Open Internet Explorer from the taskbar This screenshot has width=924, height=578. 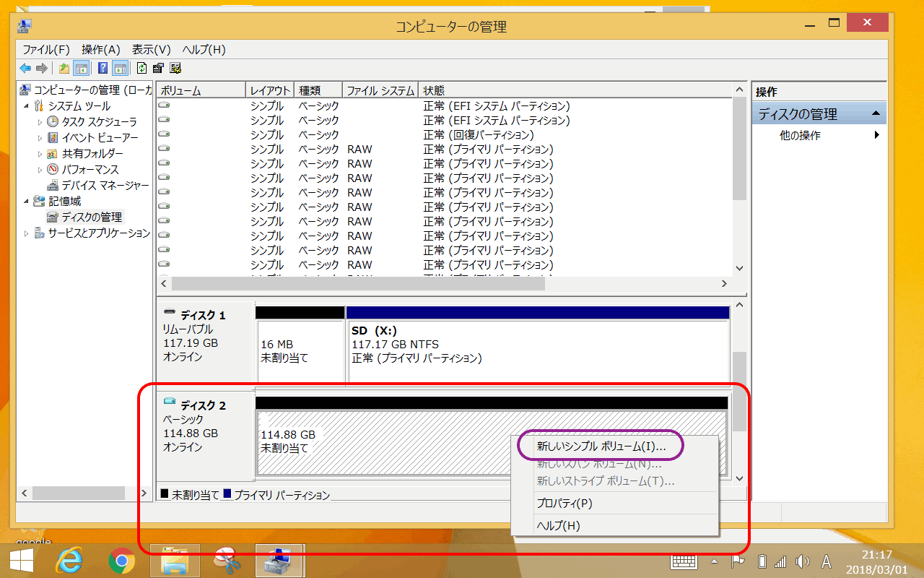tap(69, 560)
